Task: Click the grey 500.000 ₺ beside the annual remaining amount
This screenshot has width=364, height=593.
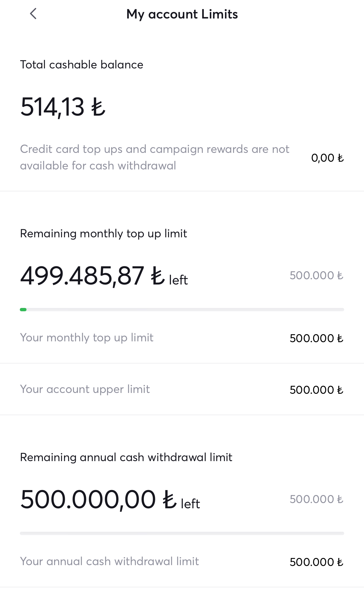Action: click(316, 499)
